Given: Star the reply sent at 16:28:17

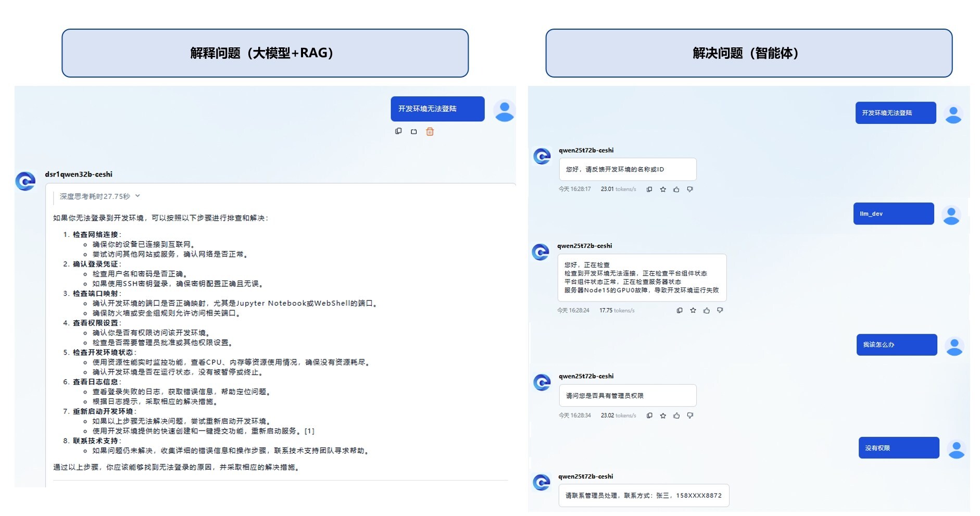Looking at the screenshot, I should (x=663, y=190).
